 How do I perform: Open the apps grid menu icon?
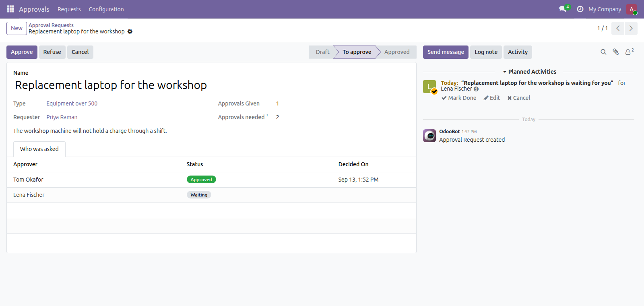pos(10,9)
